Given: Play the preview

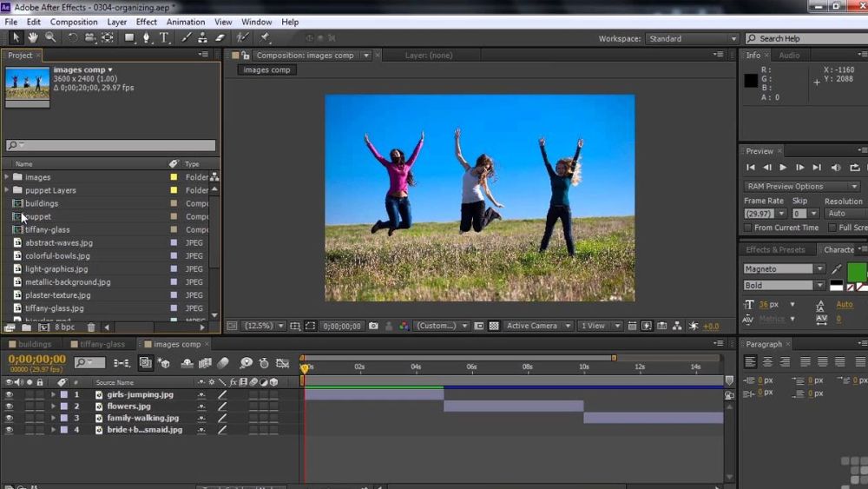Looking at the screenshot, I should (783, 168).
